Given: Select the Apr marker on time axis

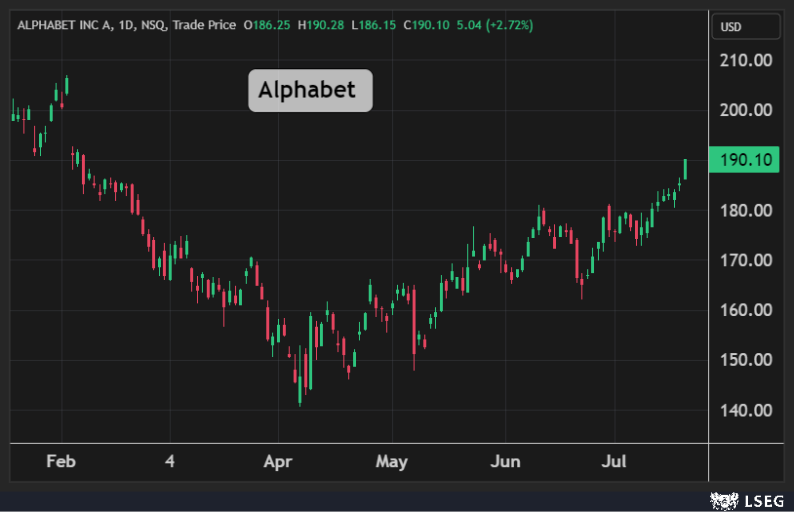Looking at the screenshot, I should point(277,462).
